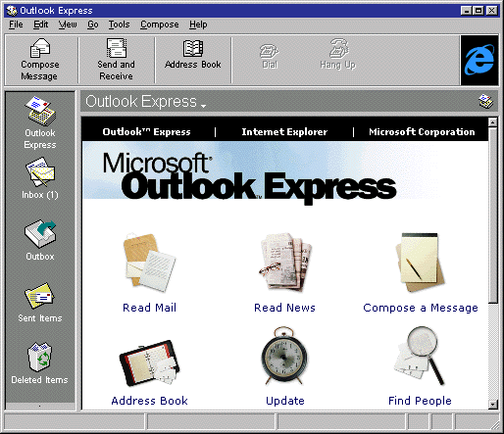Click the sidebar bottom scroll arrow
Screen dimensions: 504x434
(40, 407)
